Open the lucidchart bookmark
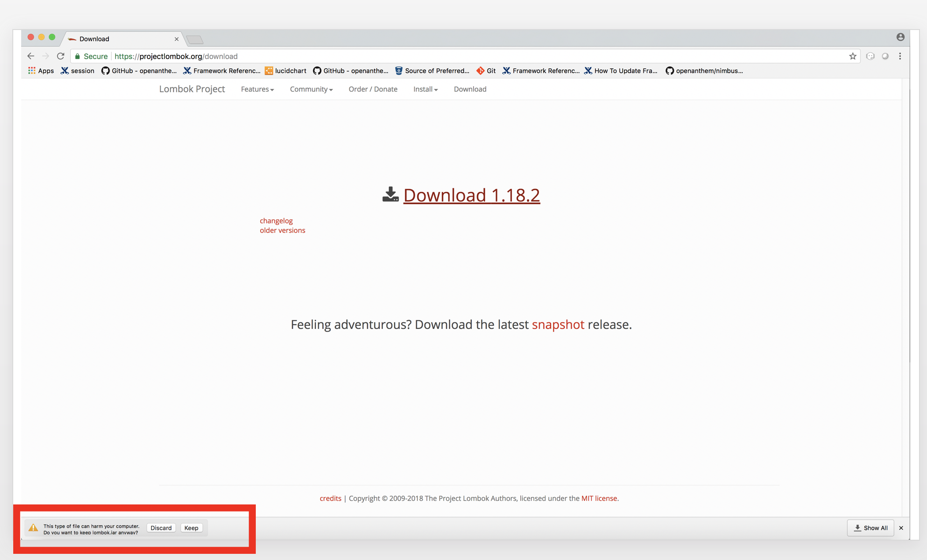Viewport: 927px width, 560px height. pyautogui.click(x=285, y=71)
